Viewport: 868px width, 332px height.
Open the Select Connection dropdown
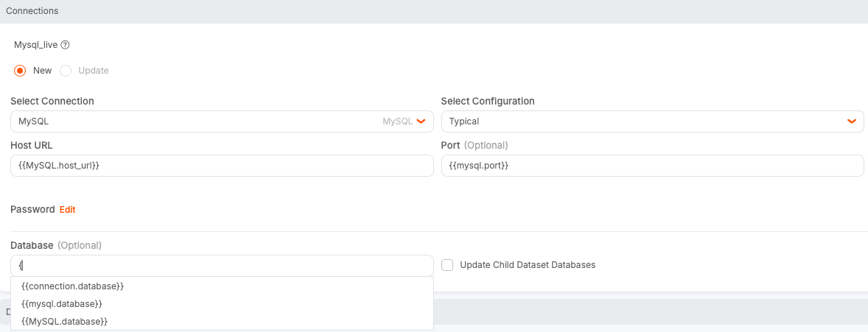(x=222, y=121)
